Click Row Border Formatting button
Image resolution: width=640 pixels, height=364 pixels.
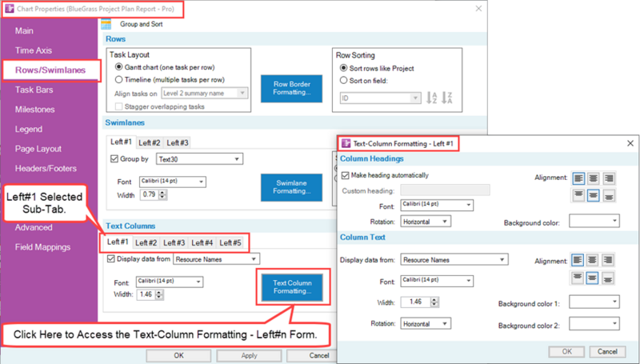coord(291,88)
